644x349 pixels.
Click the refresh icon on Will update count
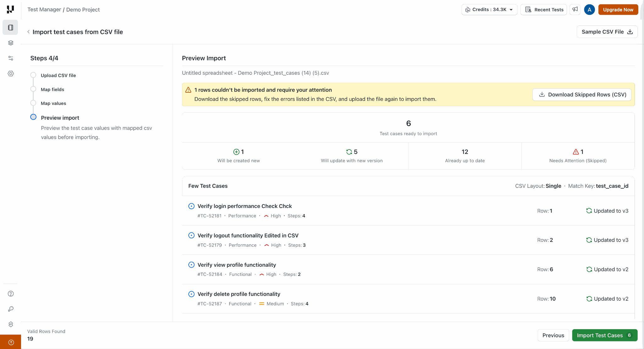349,152
